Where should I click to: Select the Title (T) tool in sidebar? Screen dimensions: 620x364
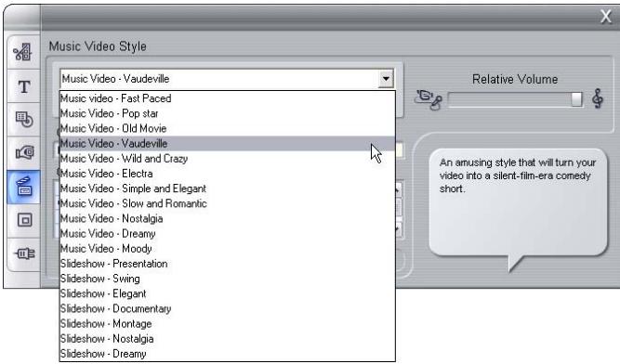[23, 86]
